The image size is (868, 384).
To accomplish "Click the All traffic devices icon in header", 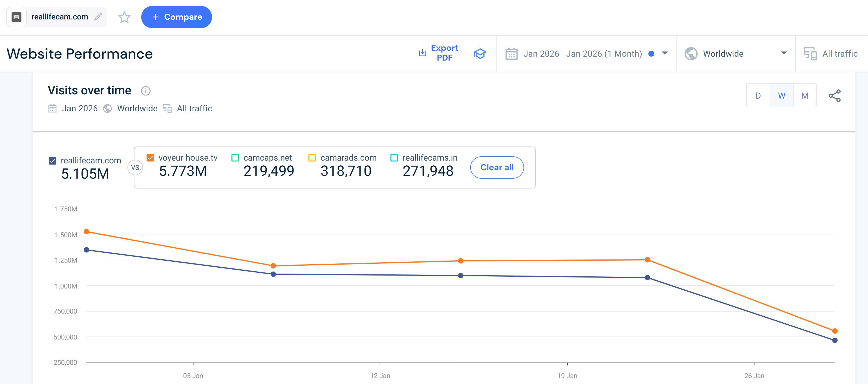I will click(810, 54).
